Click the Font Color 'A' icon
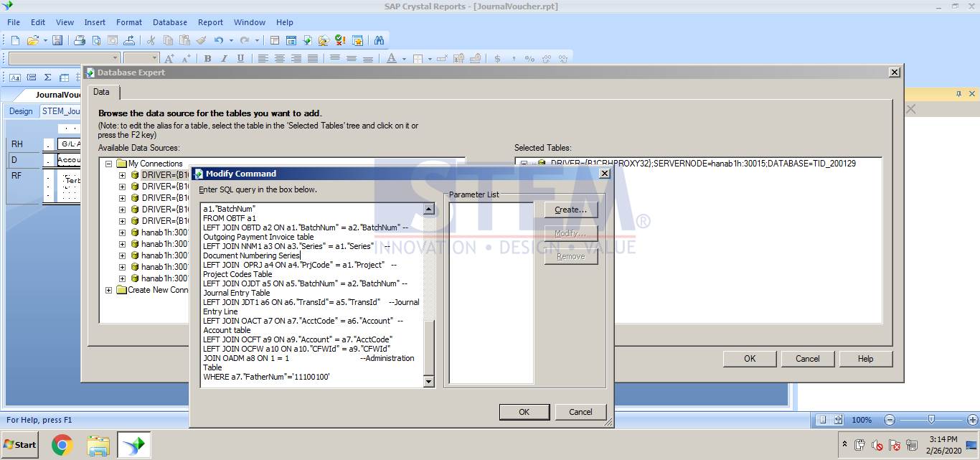The width and height of the screenshot is (980, 460). point(391,58)
